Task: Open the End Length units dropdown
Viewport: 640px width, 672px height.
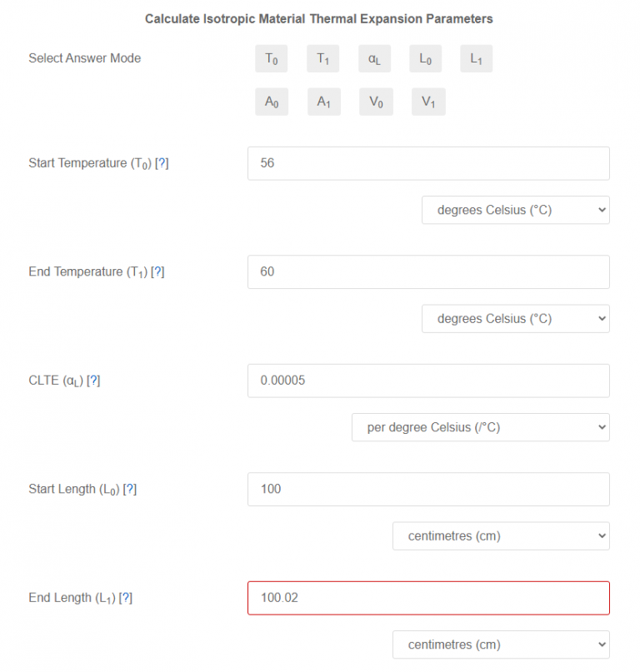Action: coord(500,644)
